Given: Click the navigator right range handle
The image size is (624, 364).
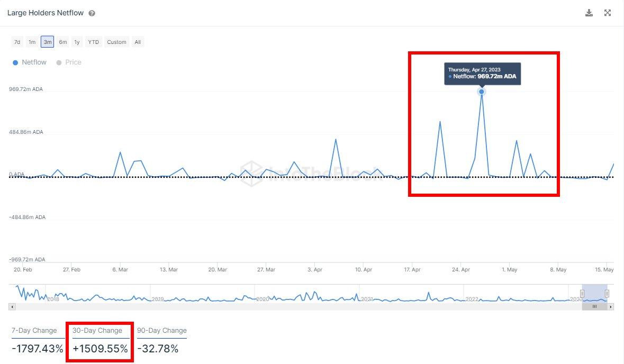Looking at the screenshot, I should coord(607,293).
